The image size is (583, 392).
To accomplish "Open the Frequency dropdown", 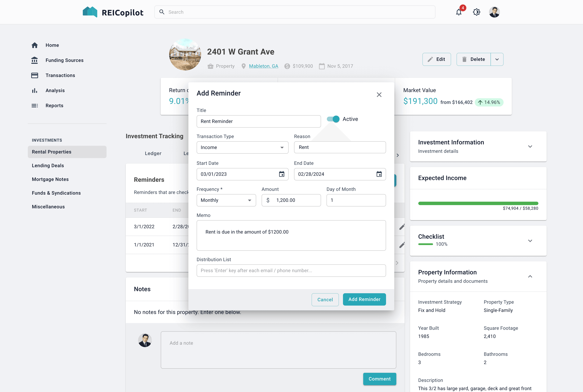I will [x=226, y=200].
